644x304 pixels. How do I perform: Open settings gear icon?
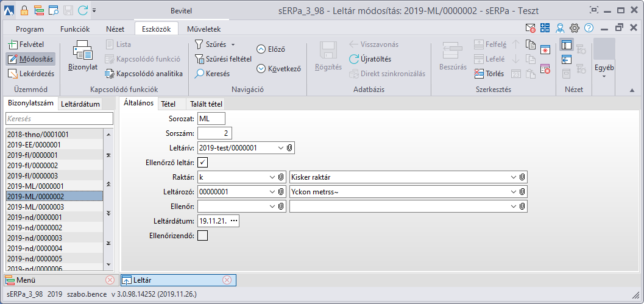(x=575, y=28)
